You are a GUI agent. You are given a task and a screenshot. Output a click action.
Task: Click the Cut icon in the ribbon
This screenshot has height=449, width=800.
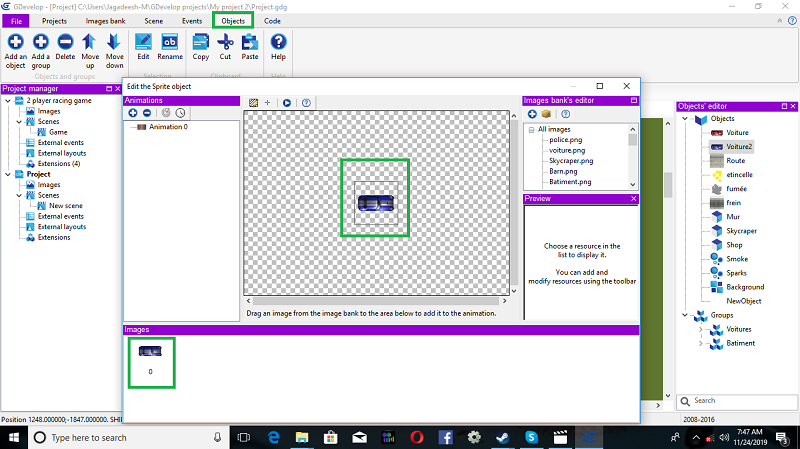(x=225, y=42)
